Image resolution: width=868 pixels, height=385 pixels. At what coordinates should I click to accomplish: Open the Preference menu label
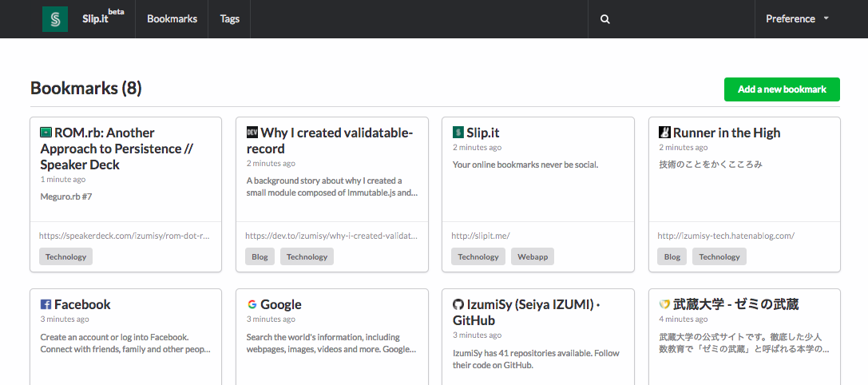coord(790,19)
